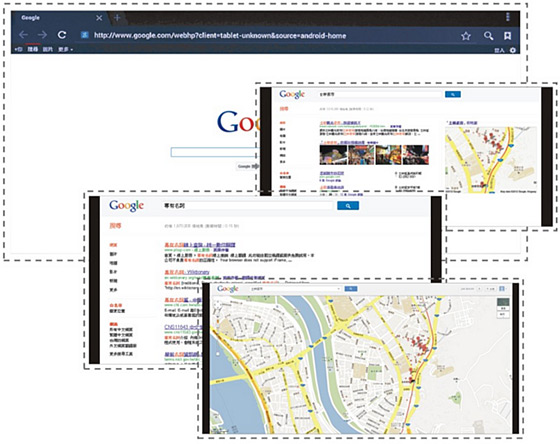This screenshot has height=444, width=560.
Task: Open a new tab with the plus icon
Action: coord(117,18)
